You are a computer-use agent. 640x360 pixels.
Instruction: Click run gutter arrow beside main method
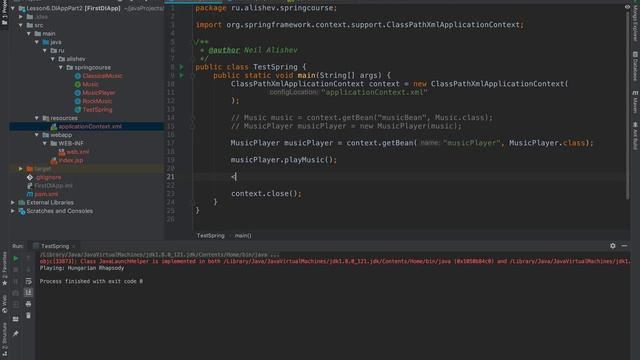click(182, 75)
